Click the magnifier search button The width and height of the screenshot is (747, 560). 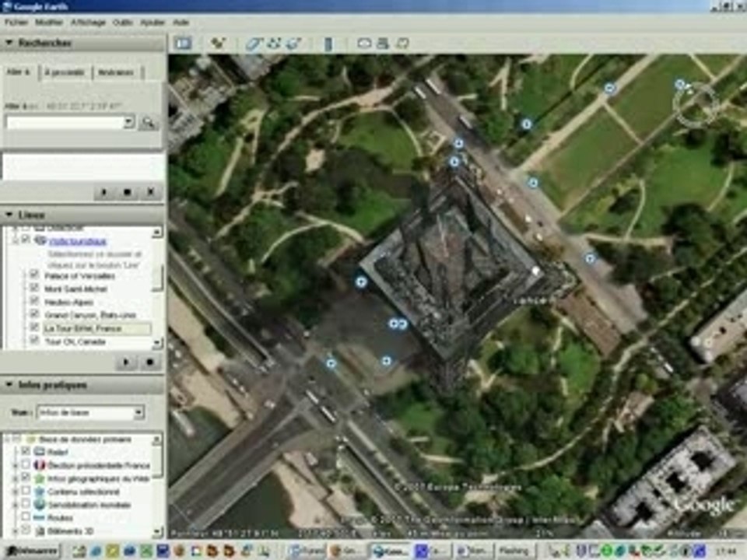[x=148, y=123]
